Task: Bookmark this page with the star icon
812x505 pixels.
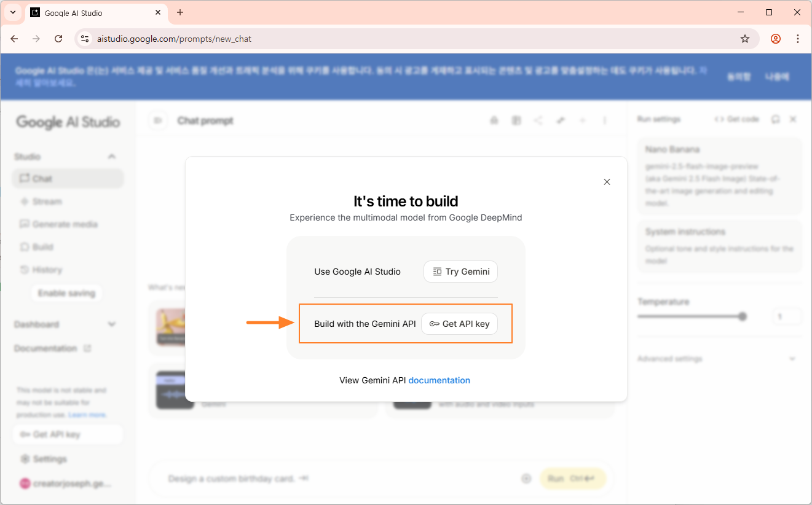Action: 745,39
